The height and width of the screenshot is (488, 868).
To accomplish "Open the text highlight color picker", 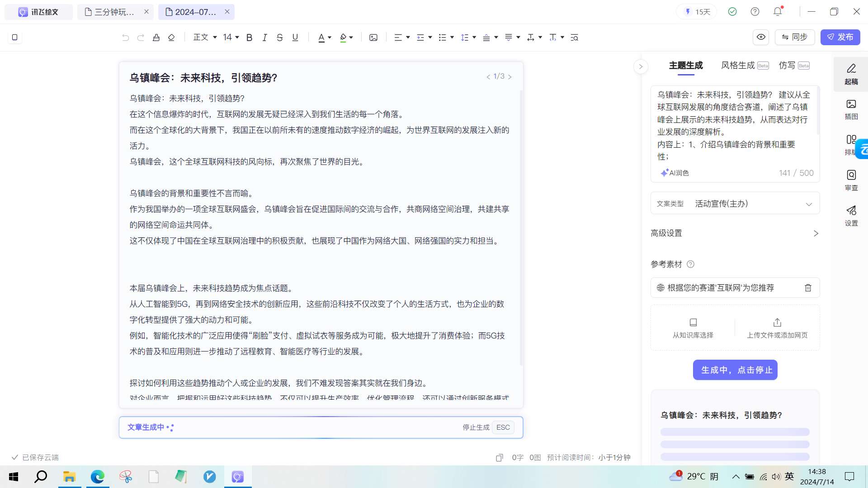I will 351,38.
